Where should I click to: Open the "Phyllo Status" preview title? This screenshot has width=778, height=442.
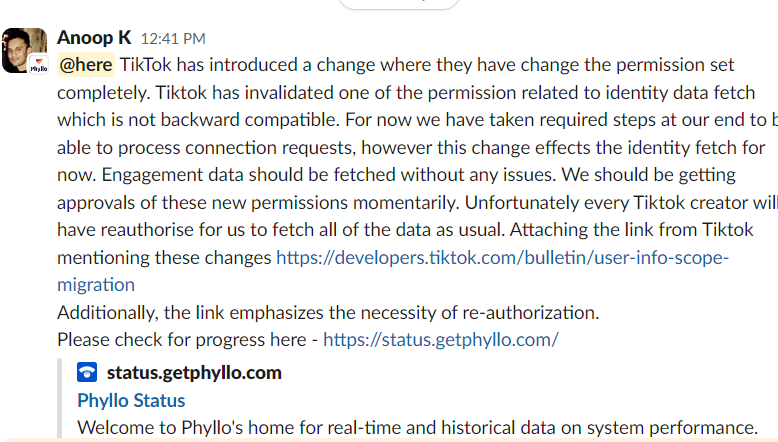[x=131, y=400]
